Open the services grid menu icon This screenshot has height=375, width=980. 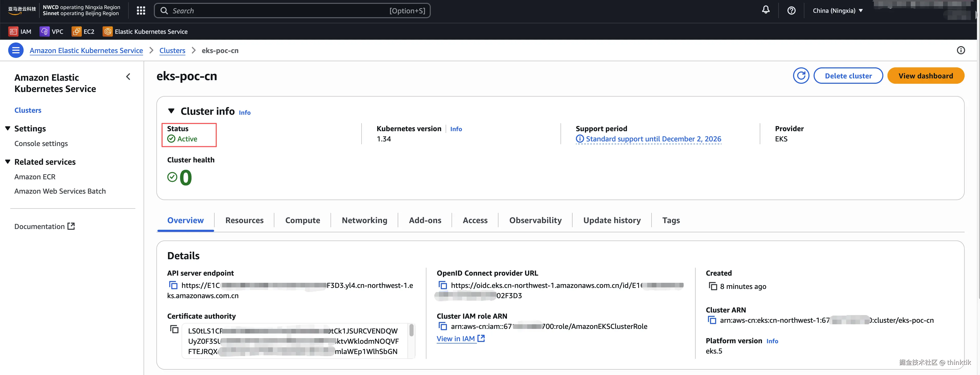(141, 11)
